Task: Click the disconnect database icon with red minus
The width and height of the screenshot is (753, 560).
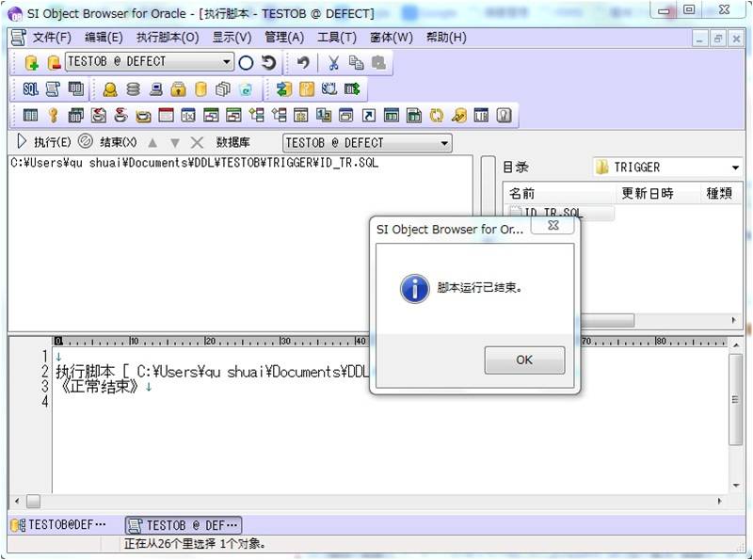Action: click(54, 62)
